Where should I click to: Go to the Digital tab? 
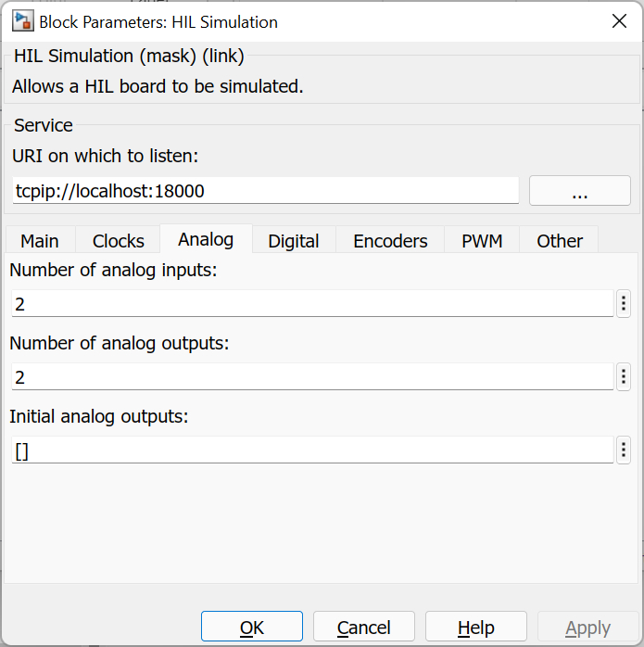point(294,241)
